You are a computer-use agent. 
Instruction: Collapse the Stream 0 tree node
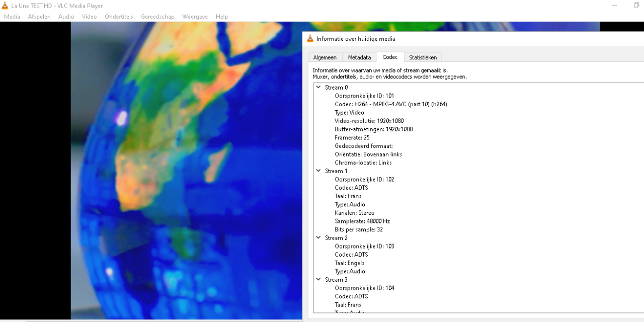coord(318,87)
